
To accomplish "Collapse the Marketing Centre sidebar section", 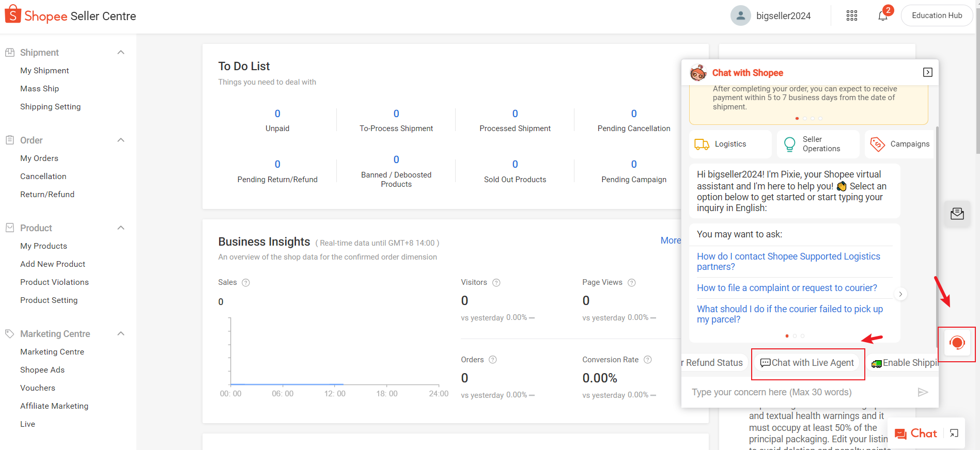I will [121, 334].
